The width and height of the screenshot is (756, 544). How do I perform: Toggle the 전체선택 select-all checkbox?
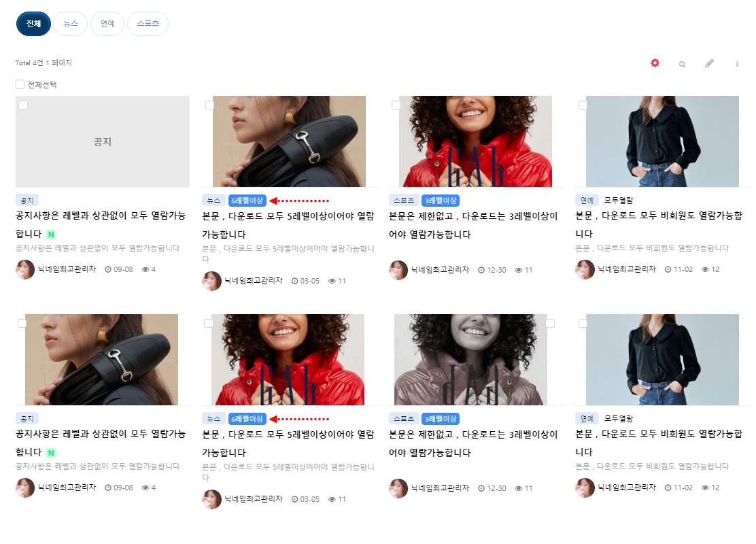(x=20, y=85)
